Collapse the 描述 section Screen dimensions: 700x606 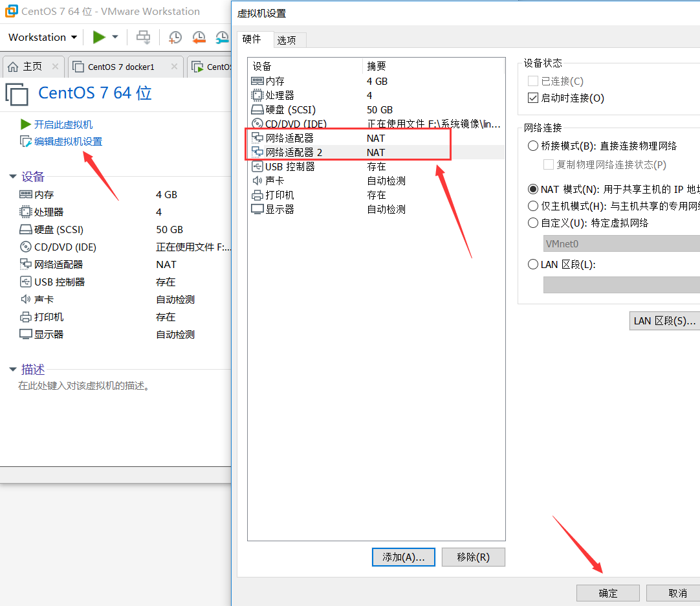point(13,369)
